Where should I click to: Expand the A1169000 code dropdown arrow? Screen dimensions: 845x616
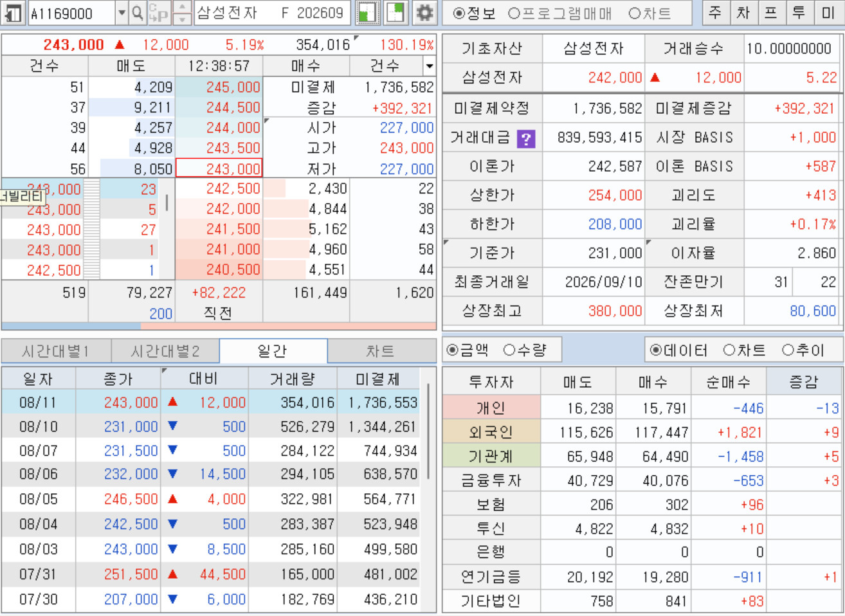pyautogui.click(x=122, y=13)
